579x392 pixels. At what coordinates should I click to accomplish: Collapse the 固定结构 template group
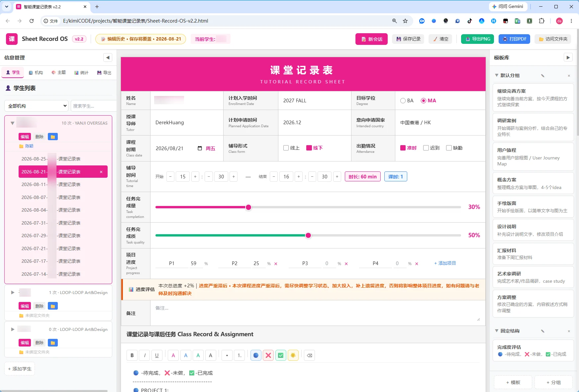point(497,331)
